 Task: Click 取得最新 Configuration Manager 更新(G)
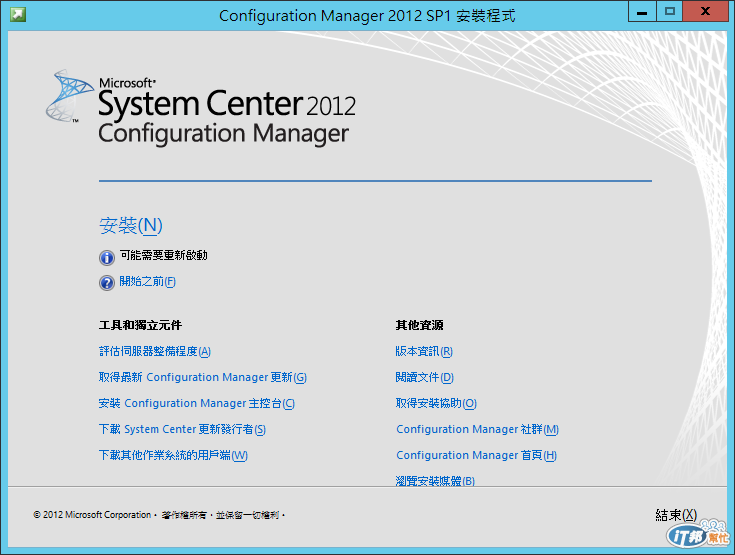tap(202, 377)
